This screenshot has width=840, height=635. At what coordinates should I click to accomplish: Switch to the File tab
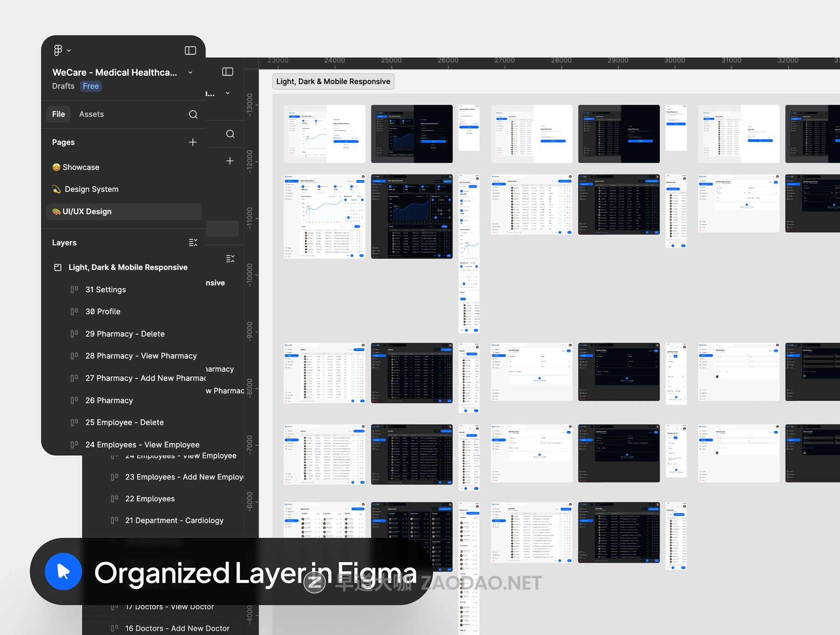(58, 114)
